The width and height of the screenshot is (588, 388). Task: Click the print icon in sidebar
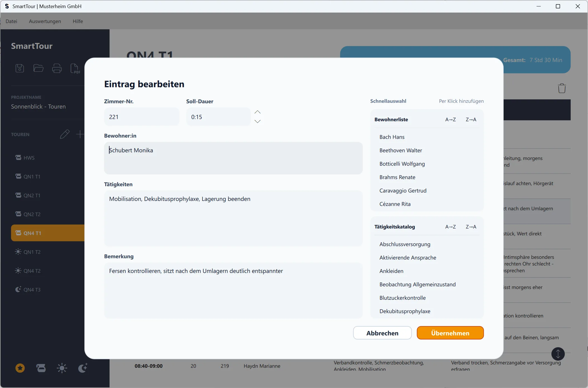tap(57, 68)
